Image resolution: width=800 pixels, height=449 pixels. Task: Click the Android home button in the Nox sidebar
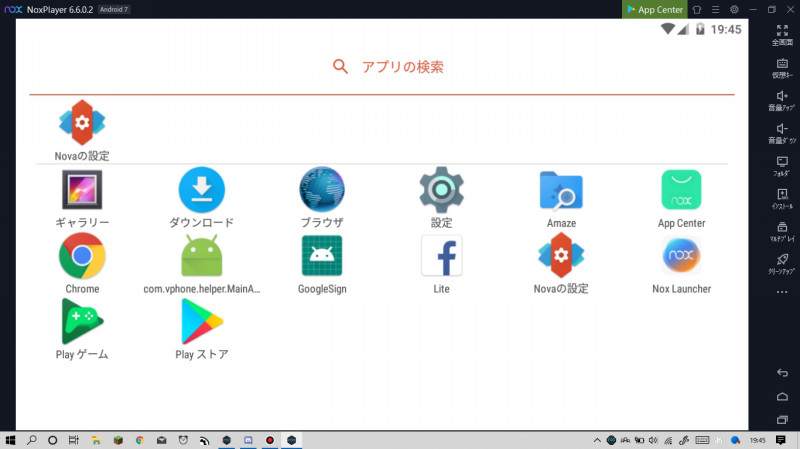pyautogui.click(x=782, y=396)
